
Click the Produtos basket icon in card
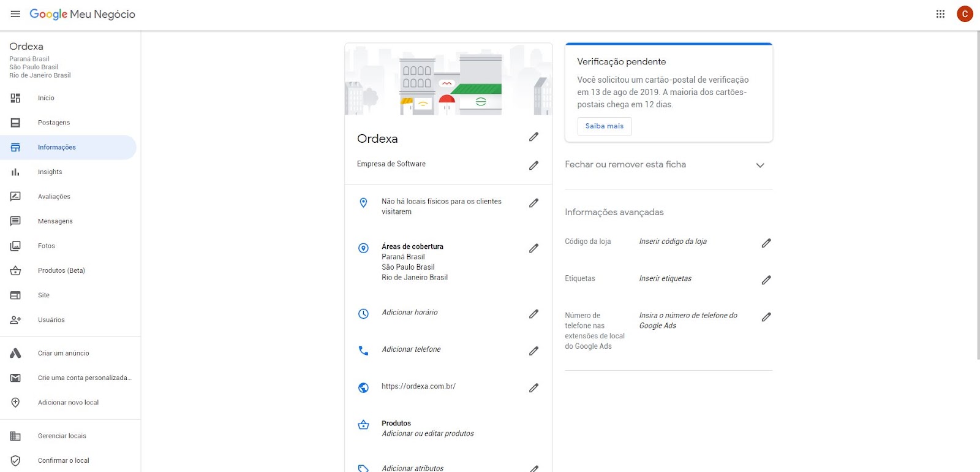click(x=363, y=425)
